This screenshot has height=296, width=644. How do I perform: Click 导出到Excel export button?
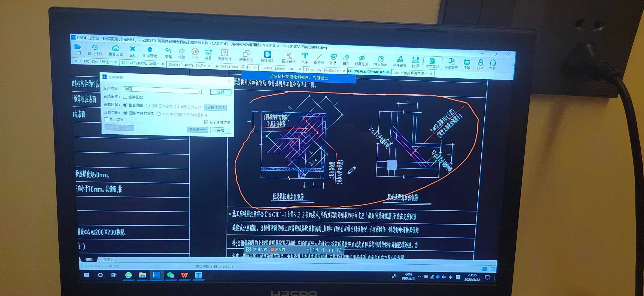[119, 127]
